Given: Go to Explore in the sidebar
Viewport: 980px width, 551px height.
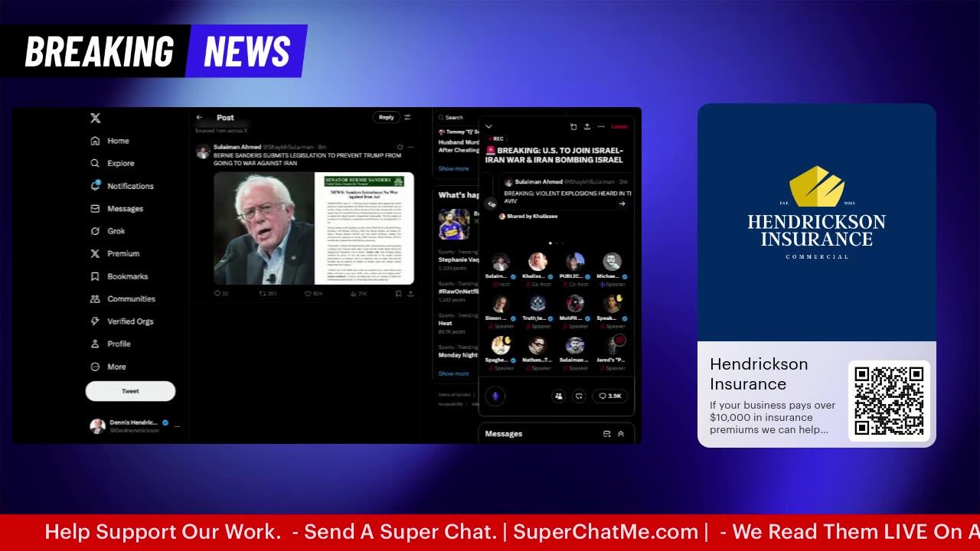Looking at the screenshot, I should (x=113, y=163).
